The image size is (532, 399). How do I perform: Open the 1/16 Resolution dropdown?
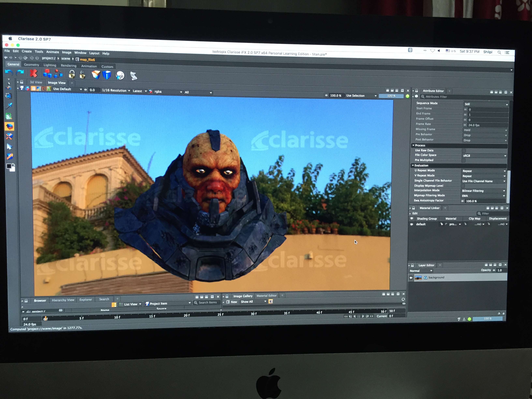coord(116,90)
